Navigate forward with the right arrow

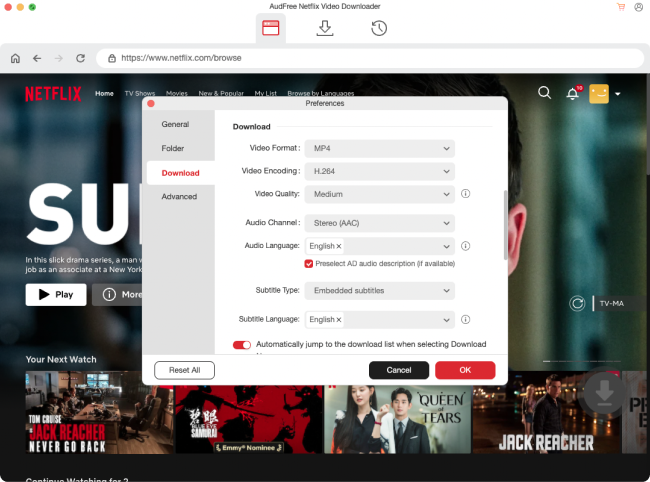(59, 58)
